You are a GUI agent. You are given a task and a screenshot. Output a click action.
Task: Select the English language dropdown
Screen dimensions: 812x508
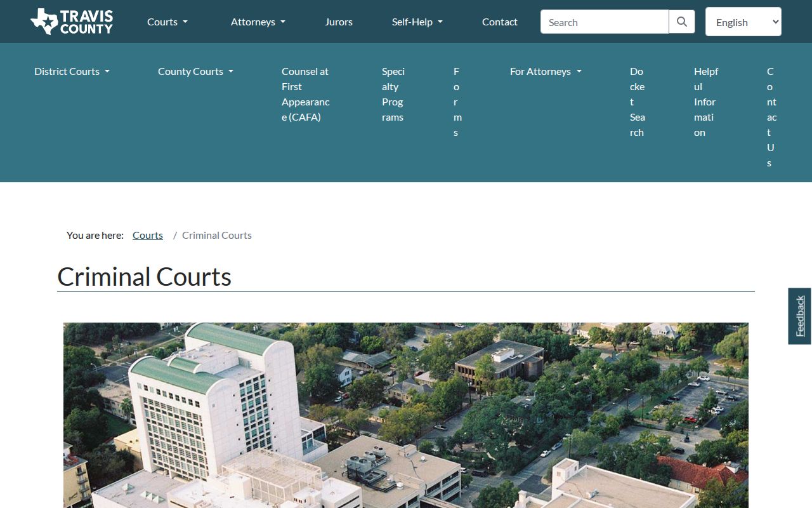pyautogui.click(x=743, y=22)
